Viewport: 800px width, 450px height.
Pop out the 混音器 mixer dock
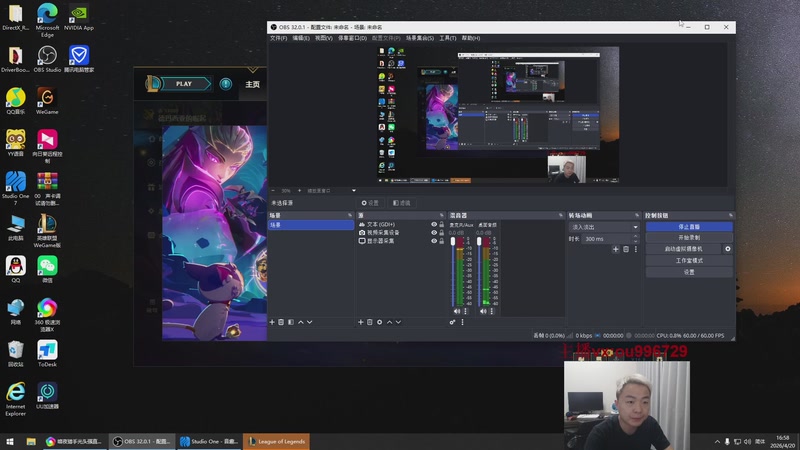tap(561, 215)
